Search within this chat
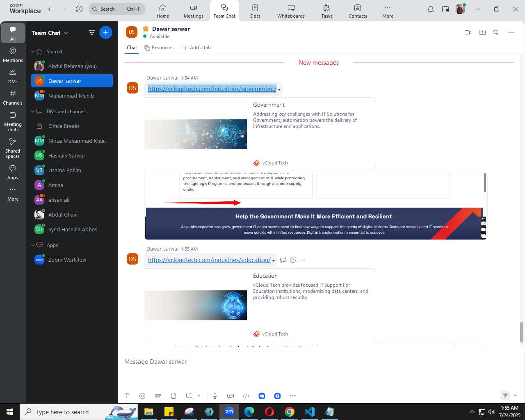The image size is (525, 420). tap(496, 32)
